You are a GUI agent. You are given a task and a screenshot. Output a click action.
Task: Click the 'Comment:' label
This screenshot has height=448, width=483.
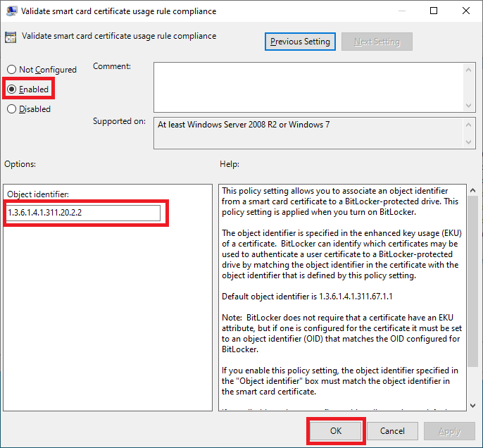tap(112, 66)
